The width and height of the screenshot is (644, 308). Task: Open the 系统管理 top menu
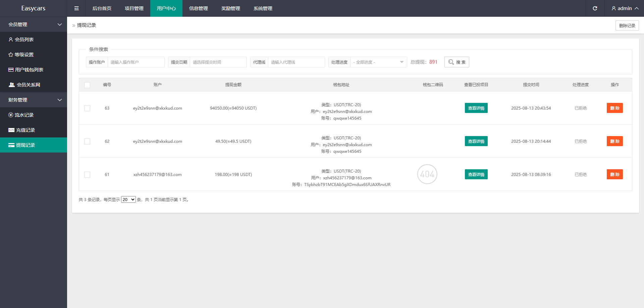[263, 8]
